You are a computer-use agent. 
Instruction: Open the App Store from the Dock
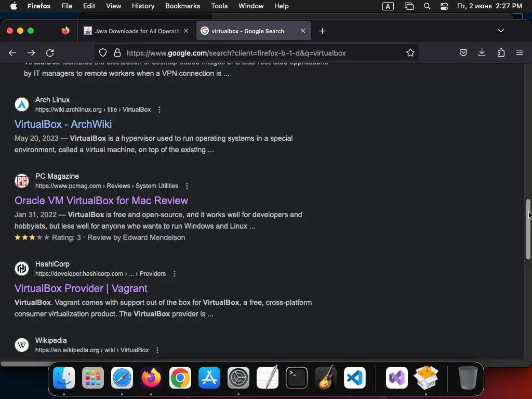click(x=209, y=378)
